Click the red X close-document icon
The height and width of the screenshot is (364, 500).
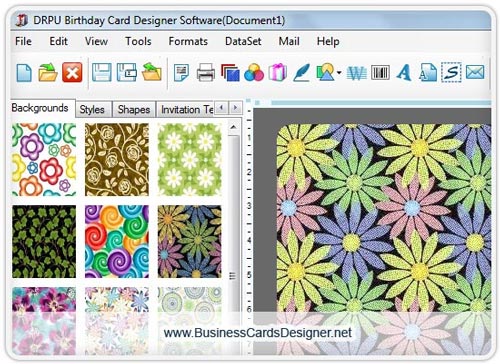tap(72, 72)
